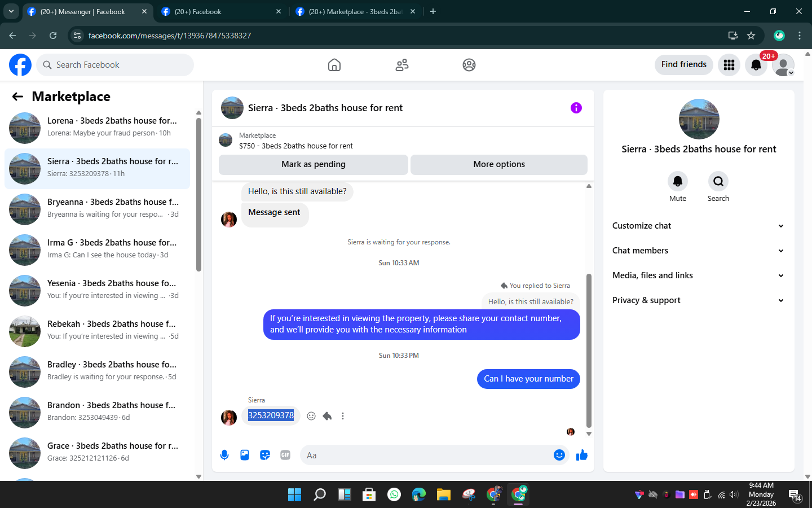Open Facebook home via the logo
Screen dimensions: 812x508
20,65
